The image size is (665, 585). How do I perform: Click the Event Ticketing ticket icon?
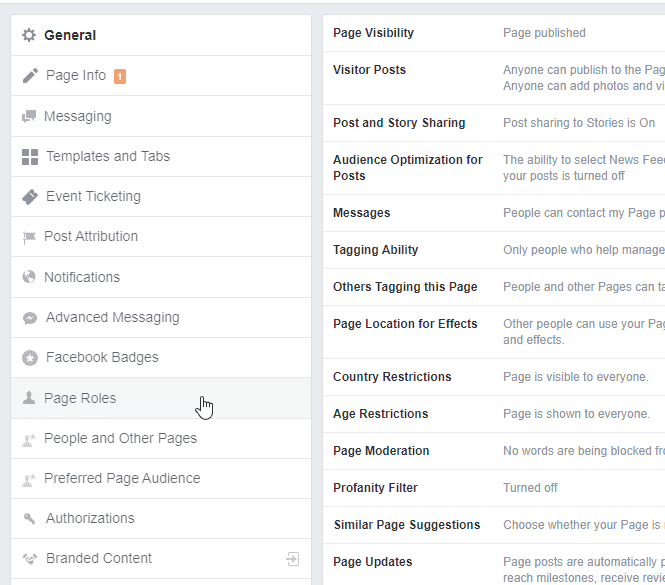click(x=30, y=197)
